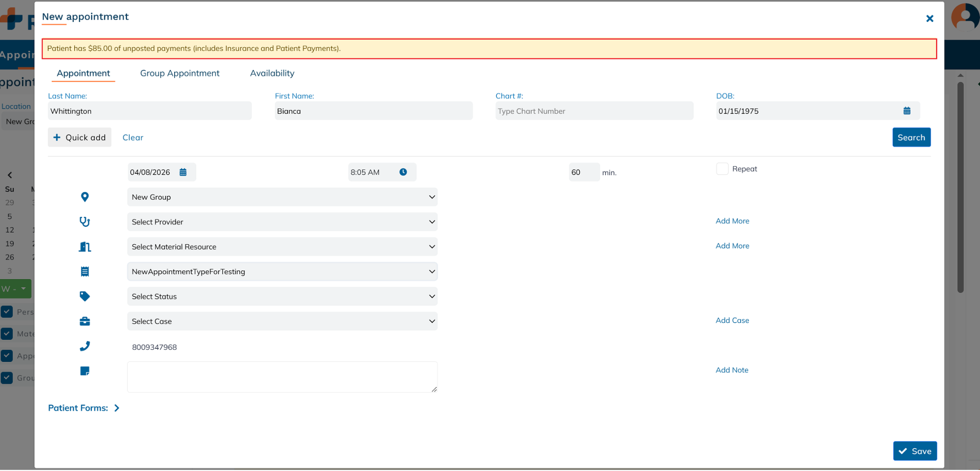Click the Add Case link
Image resolution: width=980 pixels, height=471 pixels.
click(x=732, y=321)
